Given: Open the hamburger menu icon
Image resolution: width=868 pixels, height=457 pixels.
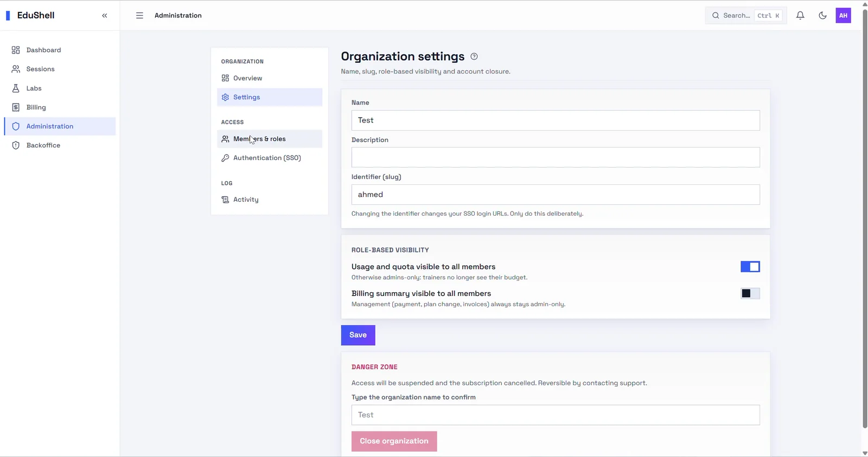Looking at the screenshot, I should 139,16.
